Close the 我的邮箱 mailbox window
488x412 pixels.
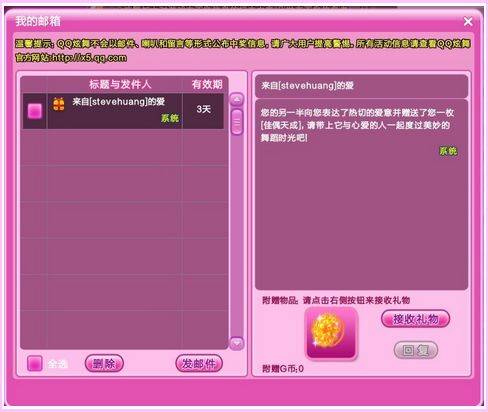[468, 22]
